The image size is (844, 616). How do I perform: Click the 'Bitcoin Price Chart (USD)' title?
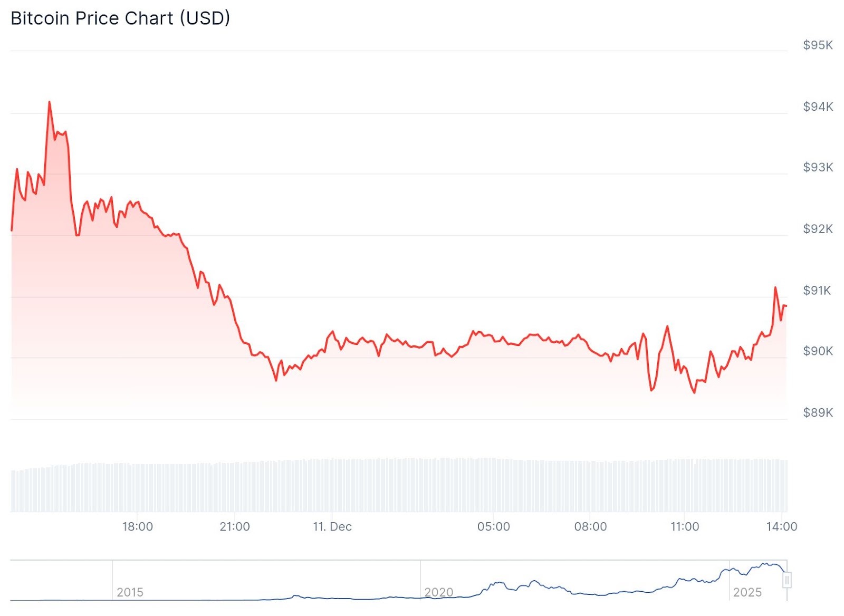tap(120, 18)
